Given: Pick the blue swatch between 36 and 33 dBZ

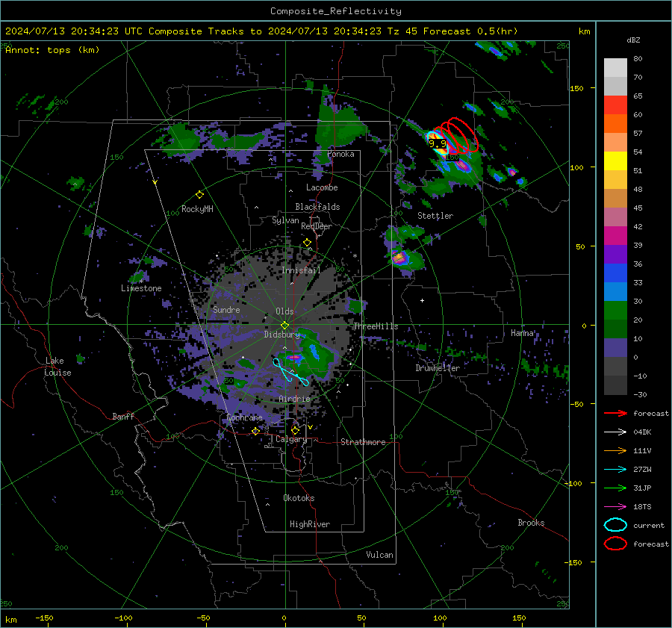Looking at the screenshot, I should [615, 273].
